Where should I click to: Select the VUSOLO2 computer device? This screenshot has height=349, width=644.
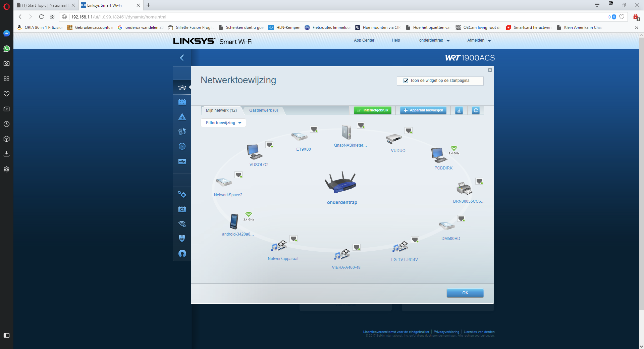(255, 152)
